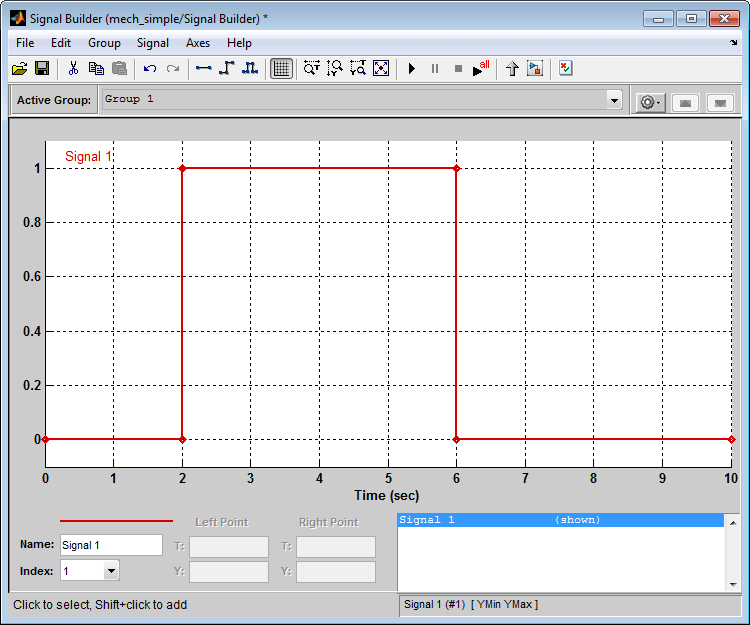Save the signal data with disk icon
Screen dimensions: 750x625
[42, 69]
